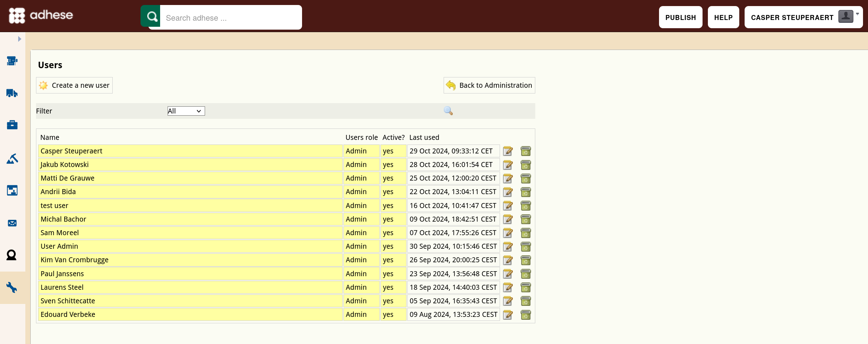This screenshot has width=868, height=344.
Task: Click the PUBLISH menu button
Action: pyautogui.click(x=680, y=17)
